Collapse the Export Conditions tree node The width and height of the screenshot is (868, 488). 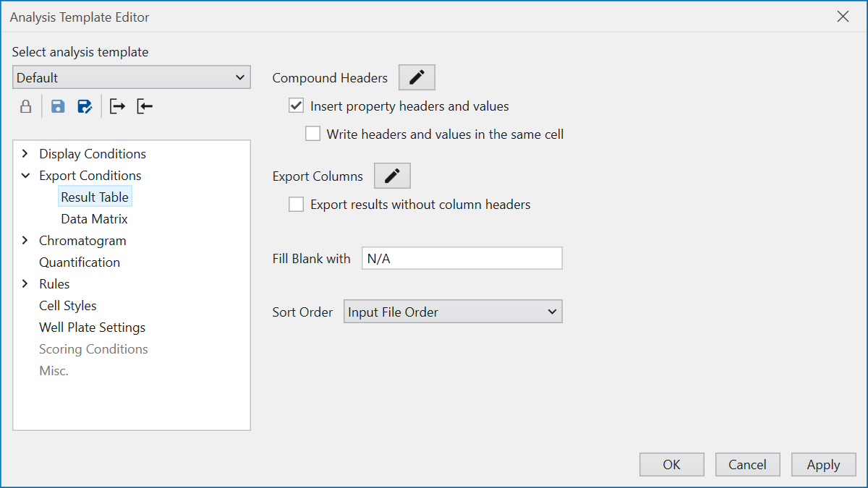[x=25, y=176]
